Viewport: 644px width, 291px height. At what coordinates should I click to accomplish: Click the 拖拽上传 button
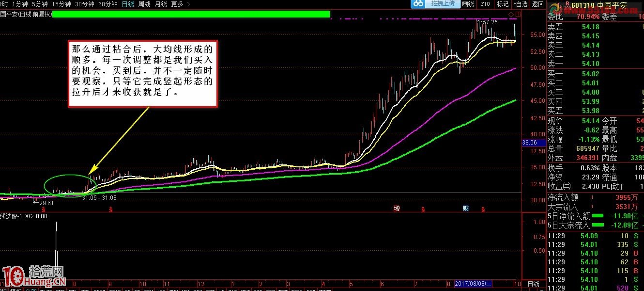(442, 4)
